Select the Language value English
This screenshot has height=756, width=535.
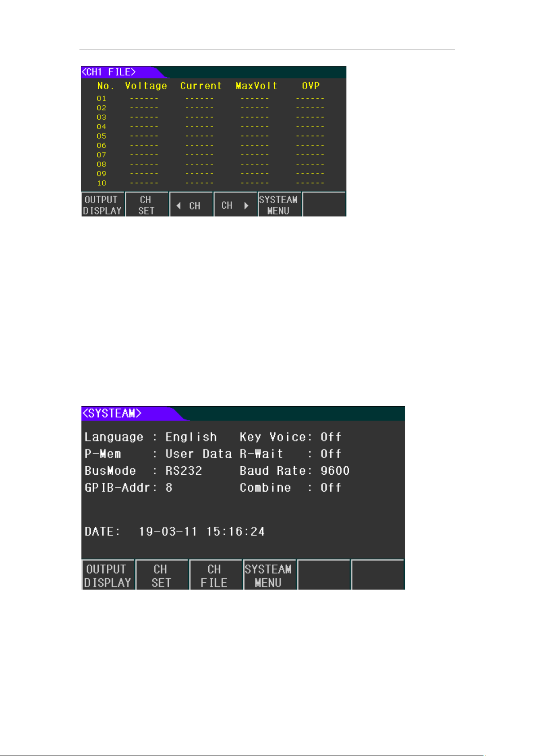pyautogui.click(x=191, y=437)
